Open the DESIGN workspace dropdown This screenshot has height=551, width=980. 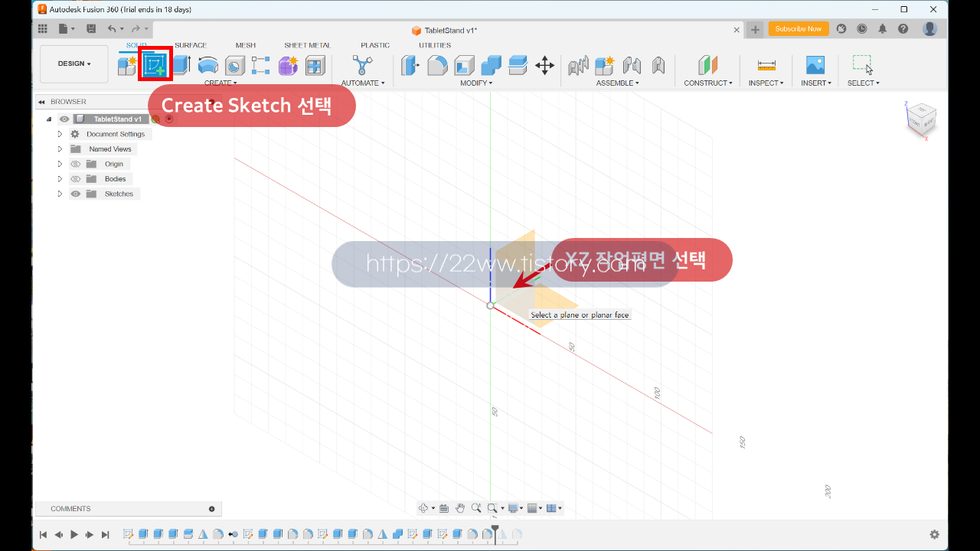point(74,64)
